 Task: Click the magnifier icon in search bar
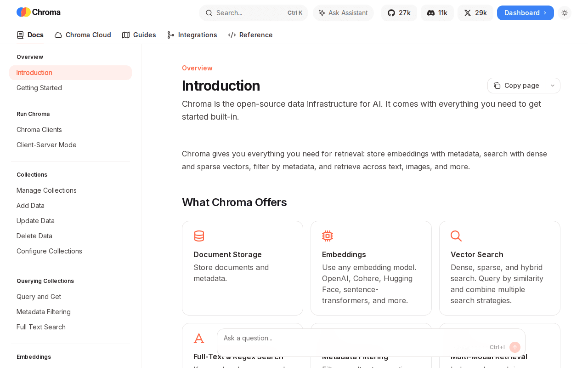click(x=209, y=13)
